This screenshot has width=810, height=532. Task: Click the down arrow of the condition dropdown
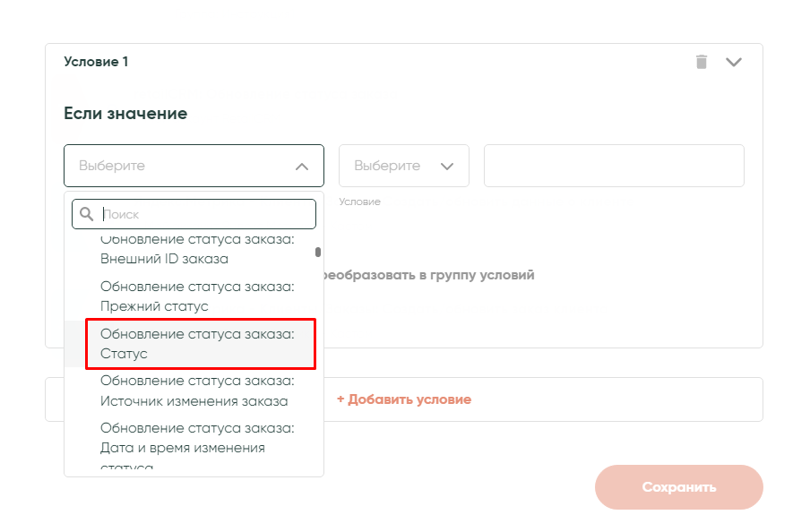tap(447, 167)
